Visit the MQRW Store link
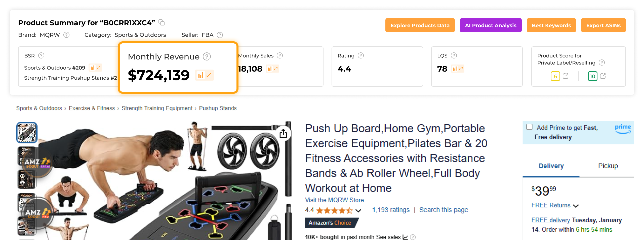The height and width of the screenshot is (250, 644). tap(334, 200)
